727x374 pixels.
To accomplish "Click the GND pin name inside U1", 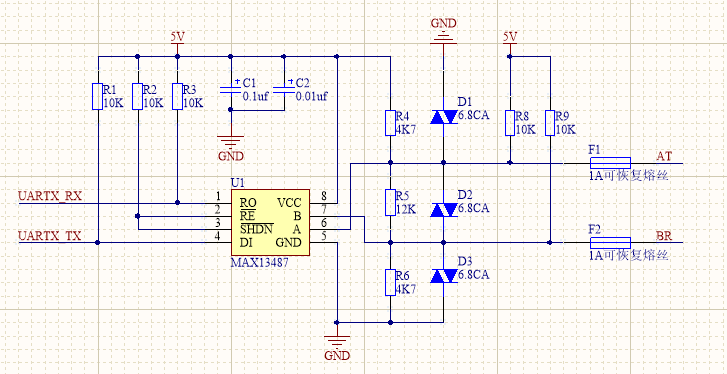I will click(288, 242).
